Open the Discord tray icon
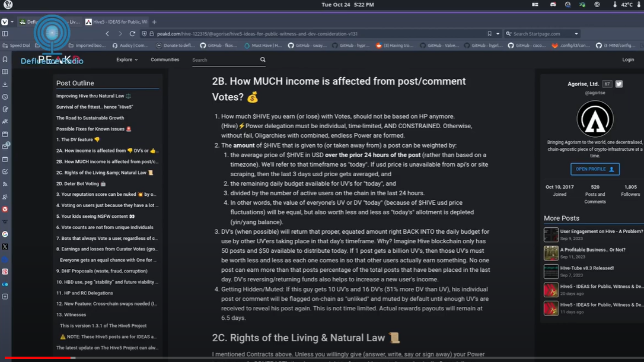The height and width of the screenshot is (362, 644). [x=553, y=5]
